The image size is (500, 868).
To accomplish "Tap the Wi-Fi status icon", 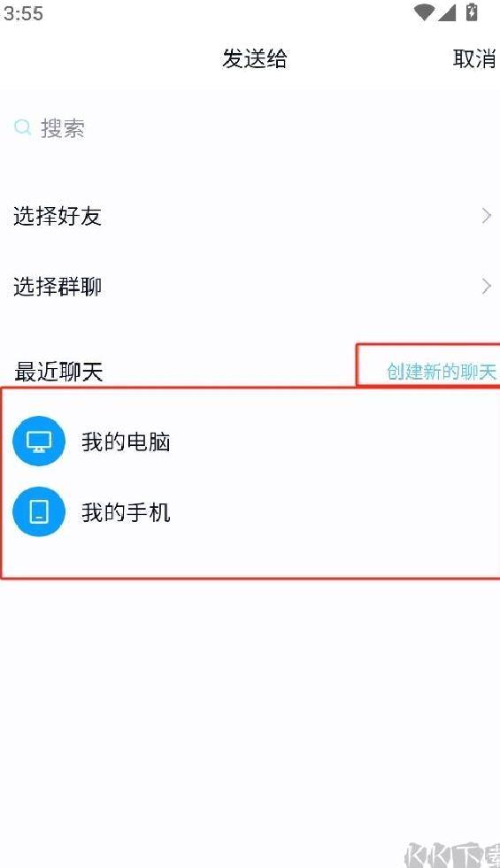I will pyautogui.click(x=424, y=12).
